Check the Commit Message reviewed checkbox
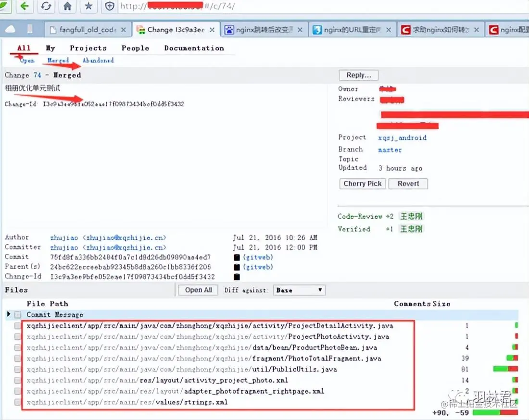The width and height of the screenshot is (529, 420). 18,315
